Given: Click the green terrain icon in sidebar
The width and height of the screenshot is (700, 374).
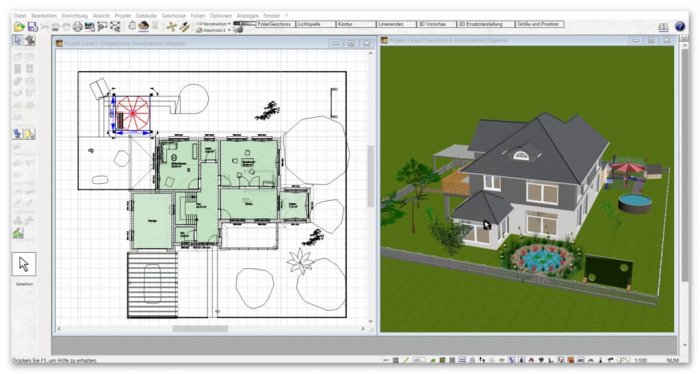Looking at the screenshot, I should (x=18, y=233).
